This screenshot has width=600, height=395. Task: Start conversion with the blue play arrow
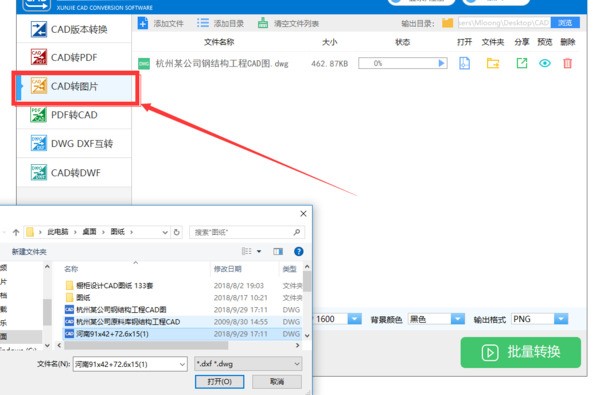tap(442, 63)
